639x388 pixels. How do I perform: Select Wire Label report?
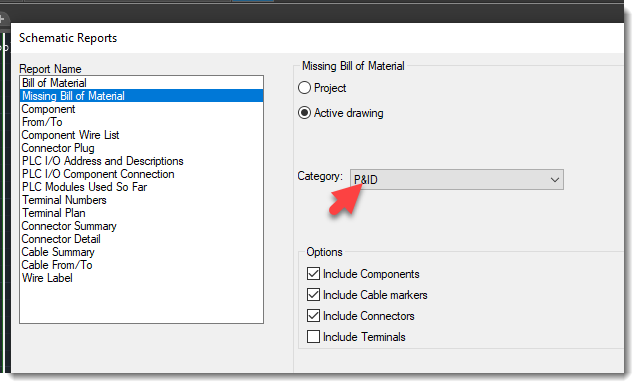(x=141, y=278)
